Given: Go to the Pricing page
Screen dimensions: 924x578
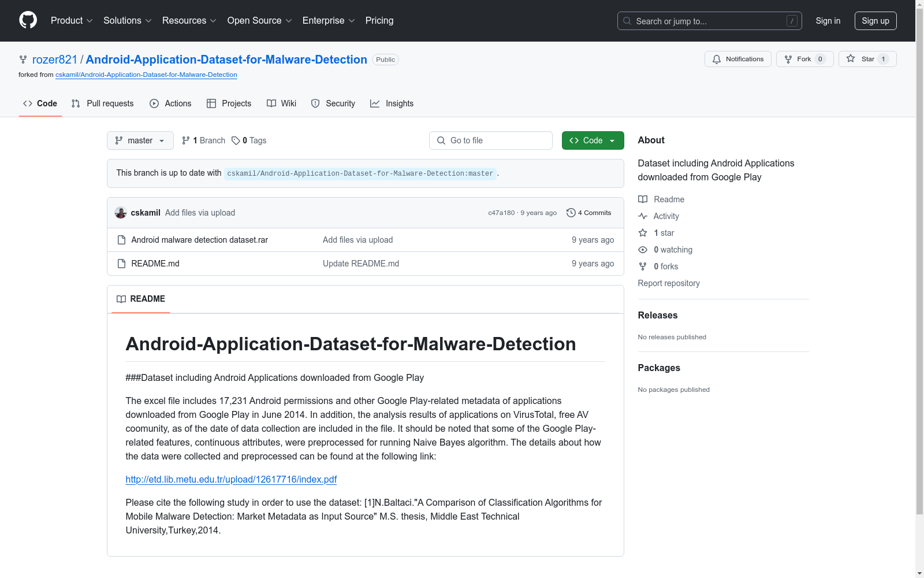Looking at the screenshot, I should tap(379, 21).
